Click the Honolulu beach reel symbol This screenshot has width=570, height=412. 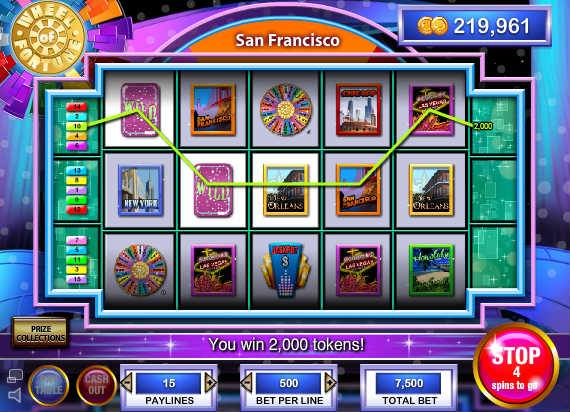click(x=431, y=270)
